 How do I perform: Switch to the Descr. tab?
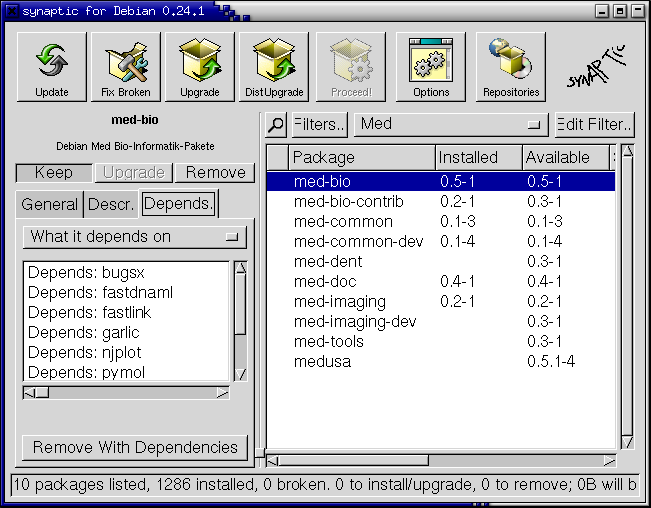click(x=111, y=204)
